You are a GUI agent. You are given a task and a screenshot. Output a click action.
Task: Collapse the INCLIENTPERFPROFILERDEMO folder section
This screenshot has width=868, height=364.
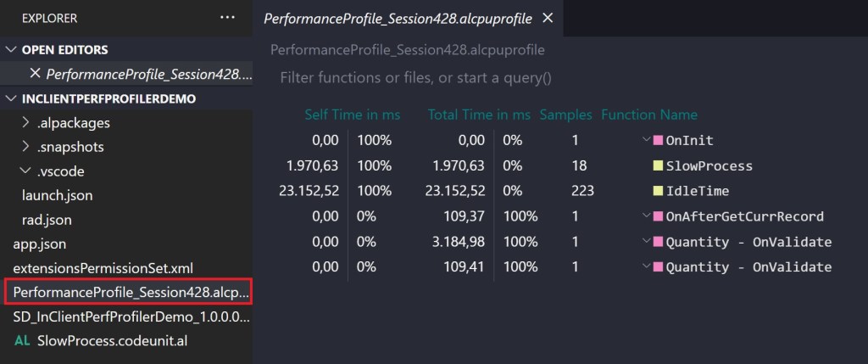pyautogui.click(x=11, y=98)
